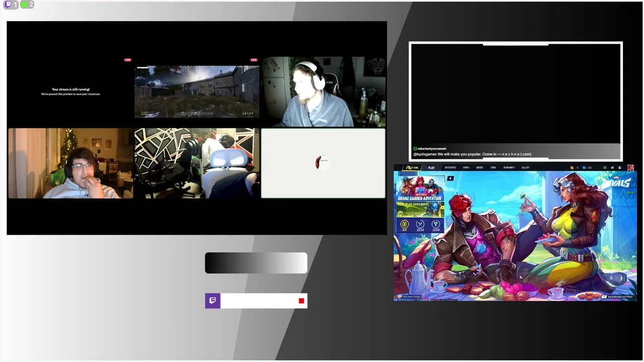The height and width of the screenshot is (362, 644).
Task: Open Background Settings in the game lobby
Action: tap(618, 297)
